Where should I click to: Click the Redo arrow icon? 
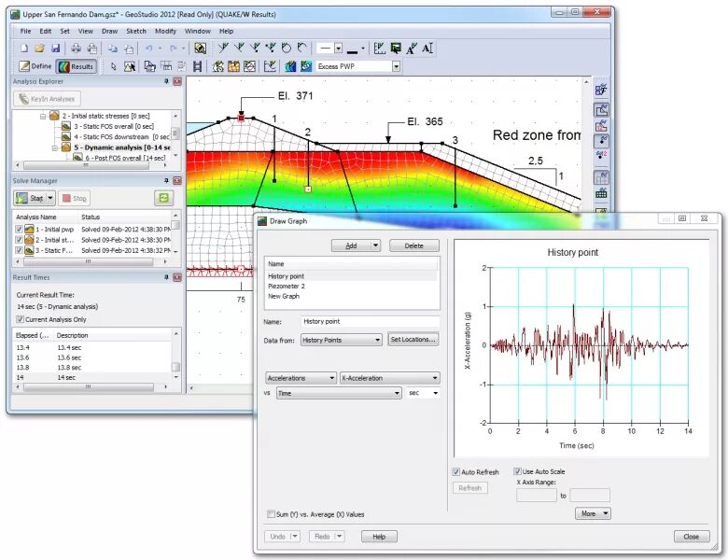[174, 49]
